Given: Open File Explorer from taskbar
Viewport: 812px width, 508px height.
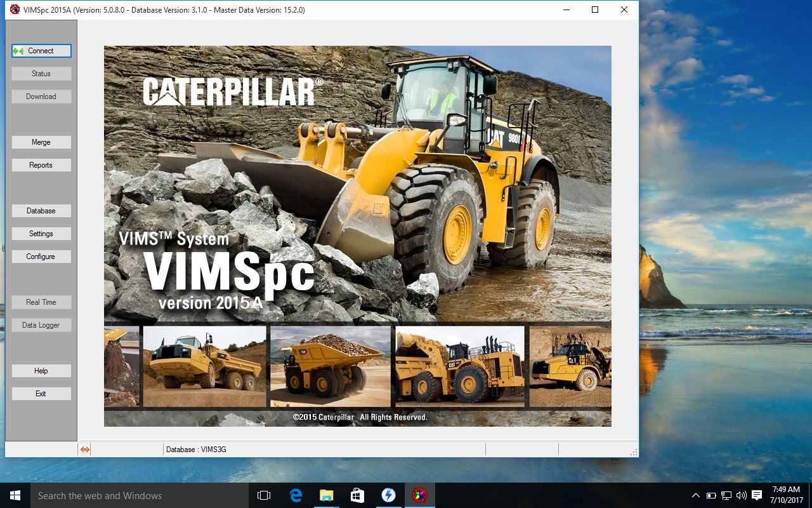Looking at the screenshot, I should tap(326, 495).
